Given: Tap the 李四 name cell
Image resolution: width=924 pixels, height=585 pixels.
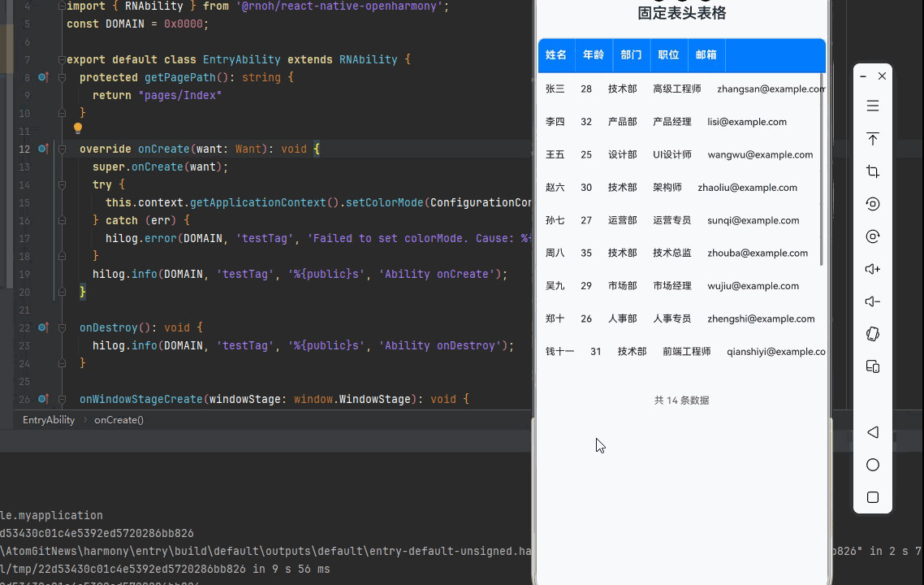Looking at the screenshot, I should (555, 122).
